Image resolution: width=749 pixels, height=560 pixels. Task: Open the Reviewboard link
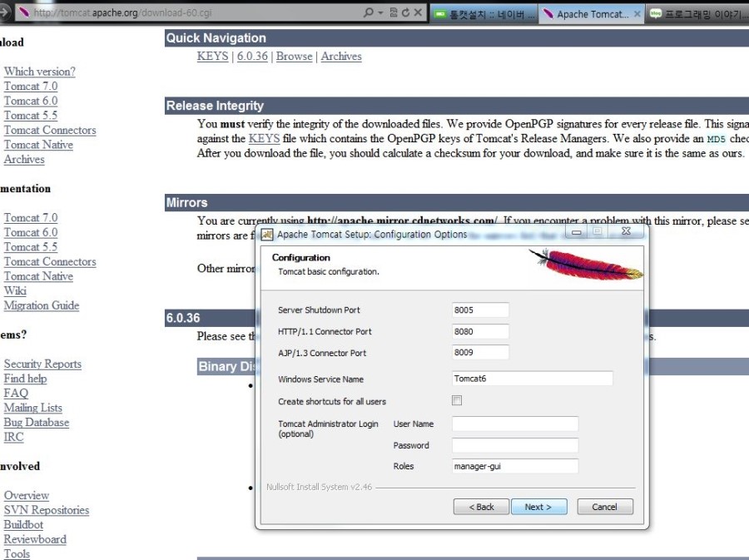[35, 539]
